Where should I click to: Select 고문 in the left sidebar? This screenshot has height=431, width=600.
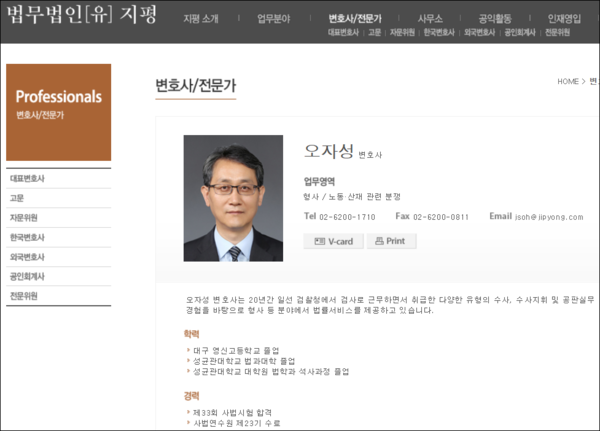[x=17, y=198]
